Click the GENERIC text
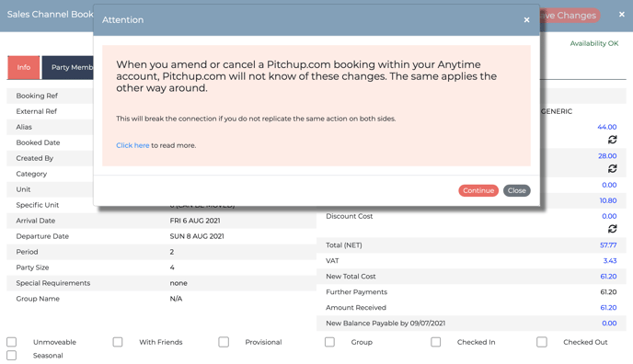 (x=557, y=111)
